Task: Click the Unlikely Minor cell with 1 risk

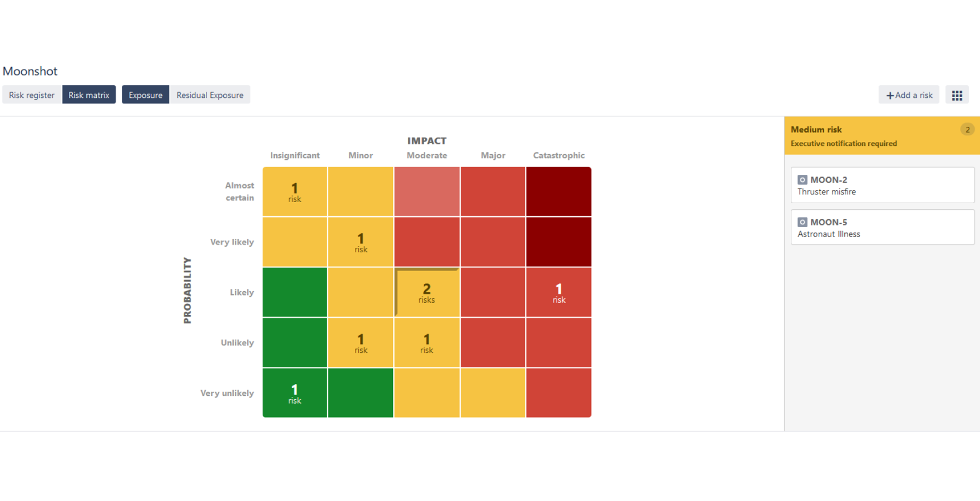Action: coord(361,343)
